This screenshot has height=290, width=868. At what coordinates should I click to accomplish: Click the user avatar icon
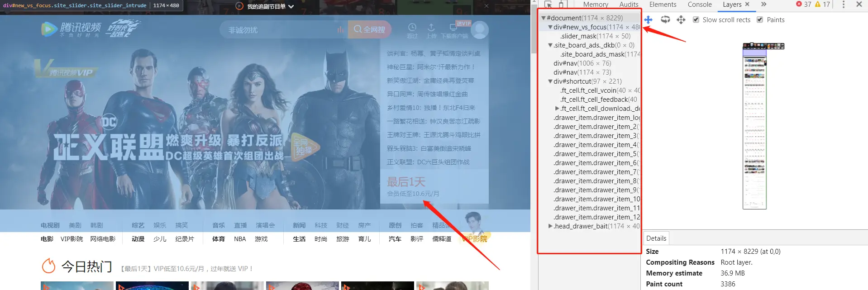pos(480,30)
